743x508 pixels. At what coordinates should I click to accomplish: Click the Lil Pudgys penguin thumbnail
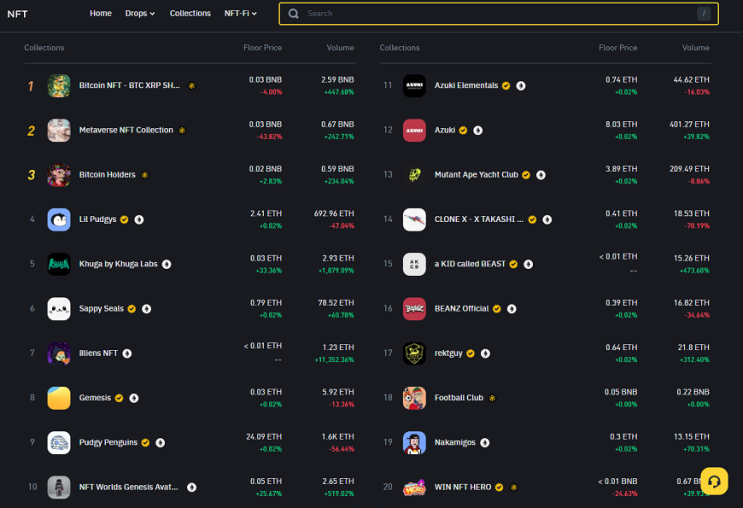[x=59, y=219]
